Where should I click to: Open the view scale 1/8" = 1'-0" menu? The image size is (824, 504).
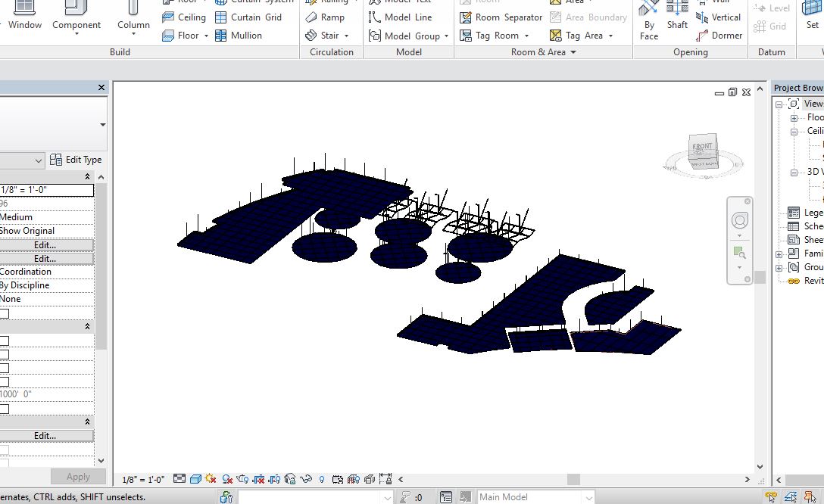(x=144, y=479)
